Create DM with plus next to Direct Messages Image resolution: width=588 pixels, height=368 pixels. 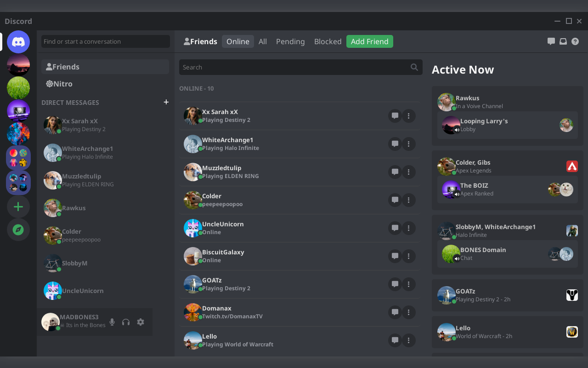point(166,102)
